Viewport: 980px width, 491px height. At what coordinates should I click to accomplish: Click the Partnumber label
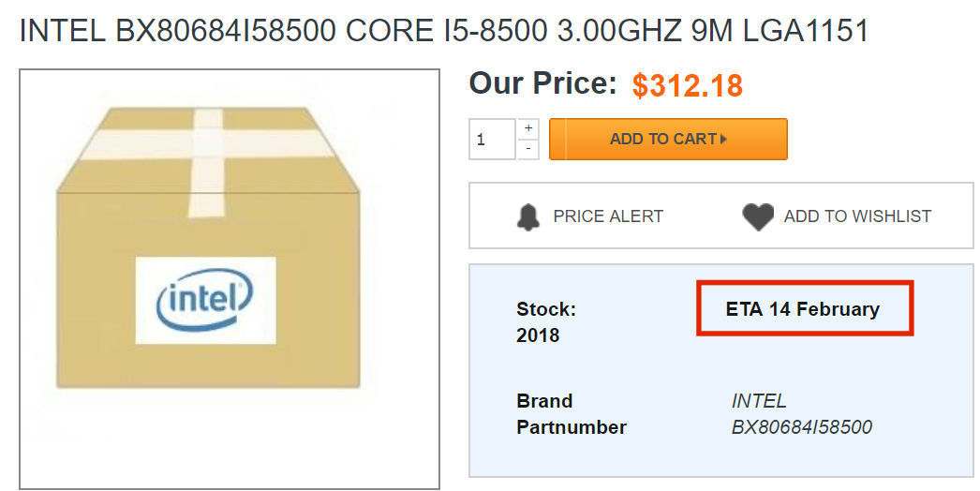571,427
